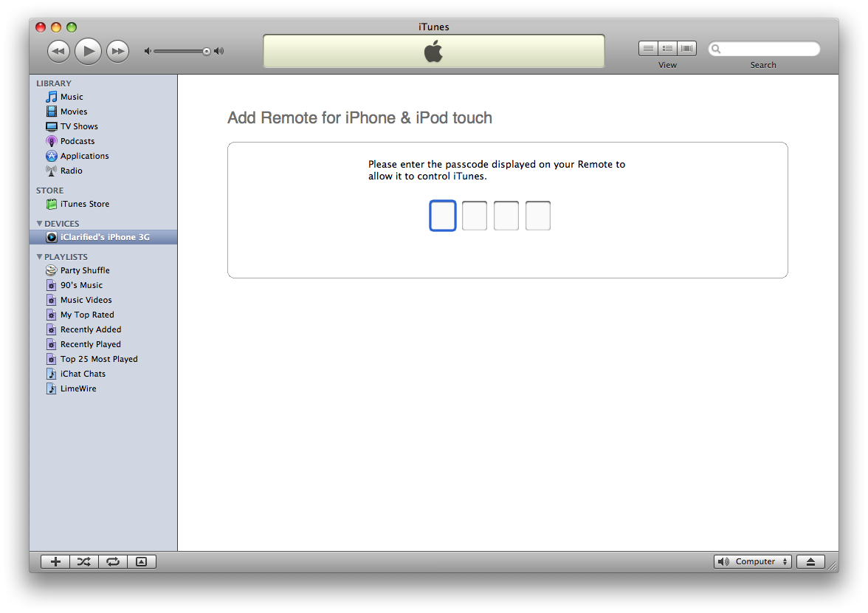Click the third passcode digit box

point(506,216)
